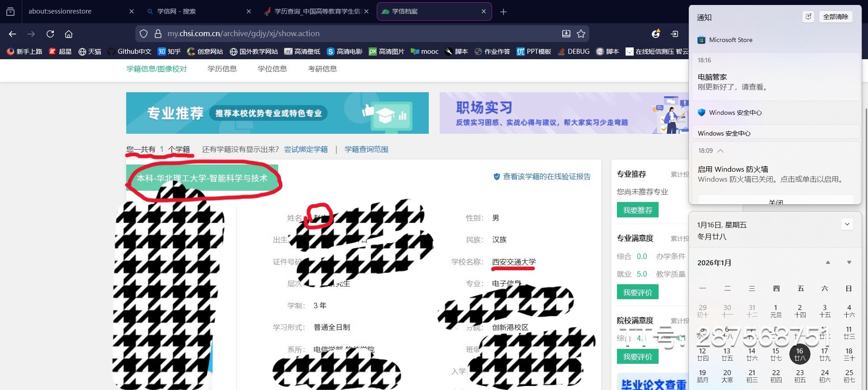Image resolution: width=868 pixels, height=390 pixels.
Task: Open the 知乎 bookmark
Action: [x=169, y=52]
